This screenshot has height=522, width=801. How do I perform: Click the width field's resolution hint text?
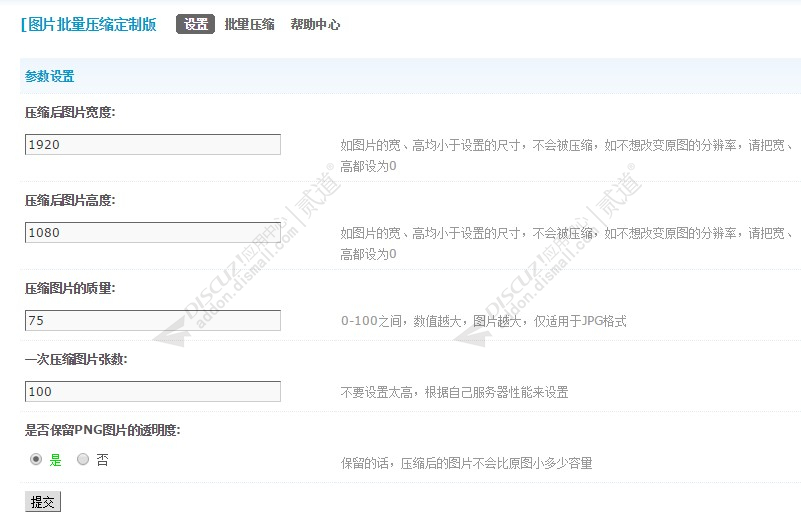(x=567, y=155)
